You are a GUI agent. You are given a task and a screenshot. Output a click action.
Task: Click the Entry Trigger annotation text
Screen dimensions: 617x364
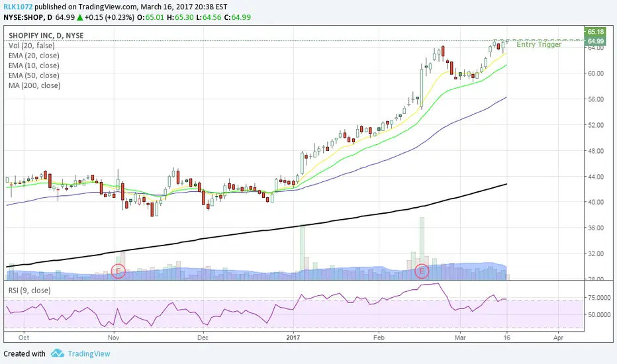click(x=539, y=44)
